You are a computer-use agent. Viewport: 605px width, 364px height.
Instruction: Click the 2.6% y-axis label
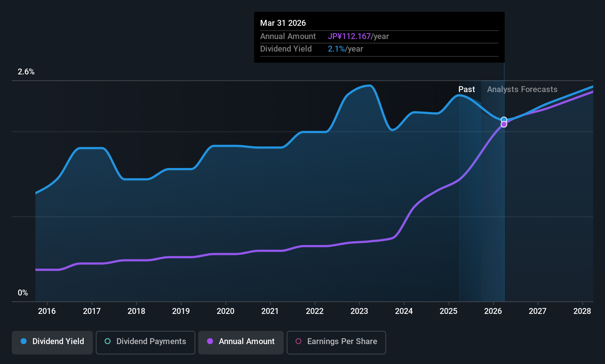click(x=26, y=72)
